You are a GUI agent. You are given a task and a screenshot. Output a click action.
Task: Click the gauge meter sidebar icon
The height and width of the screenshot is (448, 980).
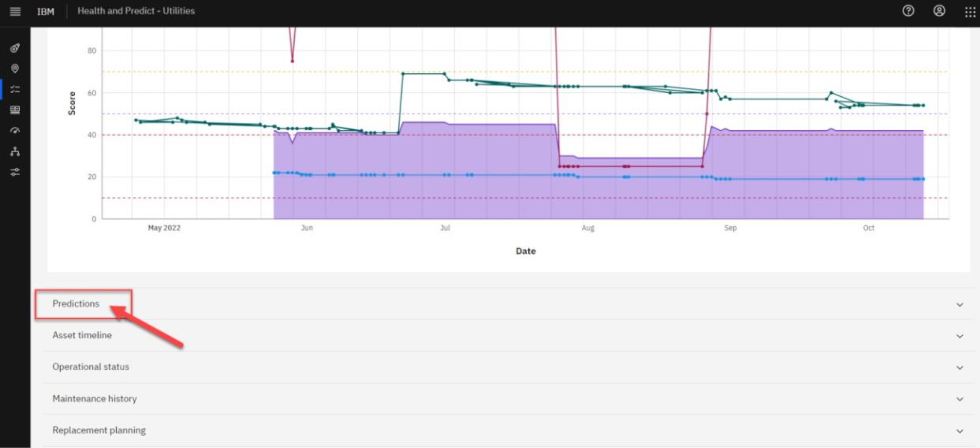[15, 131]
